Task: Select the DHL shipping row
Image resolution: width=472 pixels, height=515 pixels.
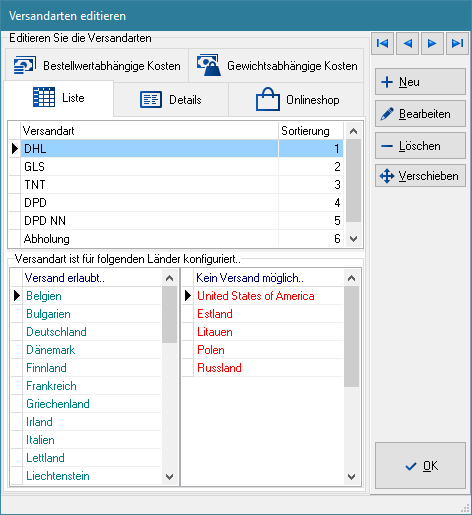Action: tap(182, 149)
